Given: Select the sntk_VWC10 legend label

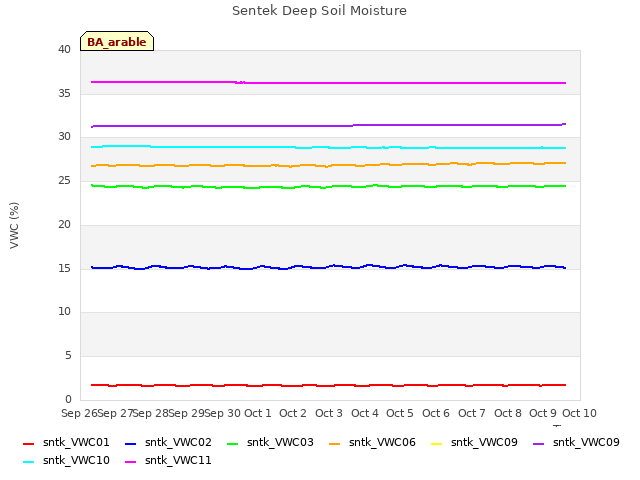Looking at the screenshot, I should 76,460.
